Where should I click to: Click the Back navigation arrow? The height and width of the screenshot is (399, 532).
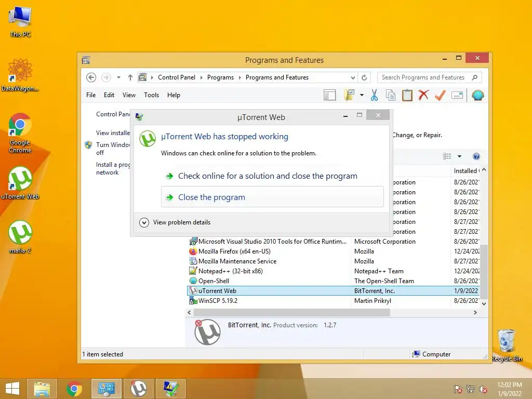91,77
